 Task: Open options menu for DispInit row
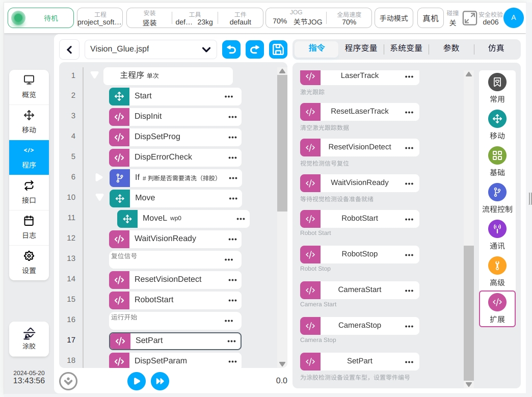point(232,117)
